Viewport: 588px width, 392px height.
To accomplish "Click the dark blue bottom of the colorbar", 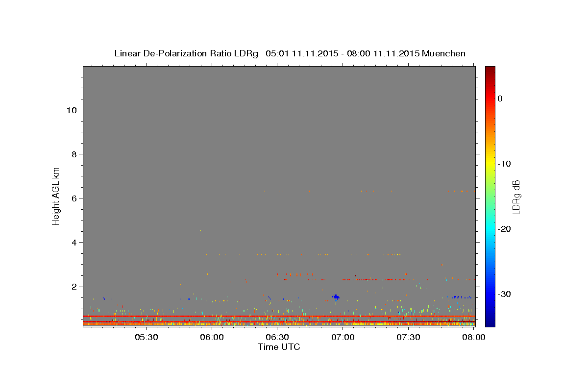I will (490, 321).
